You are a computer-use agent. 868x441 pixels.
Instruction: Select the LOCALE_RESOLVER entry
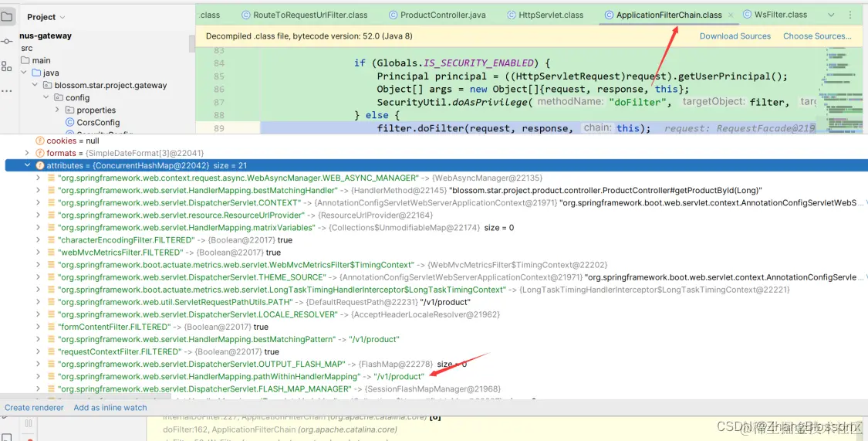point(279,314)
